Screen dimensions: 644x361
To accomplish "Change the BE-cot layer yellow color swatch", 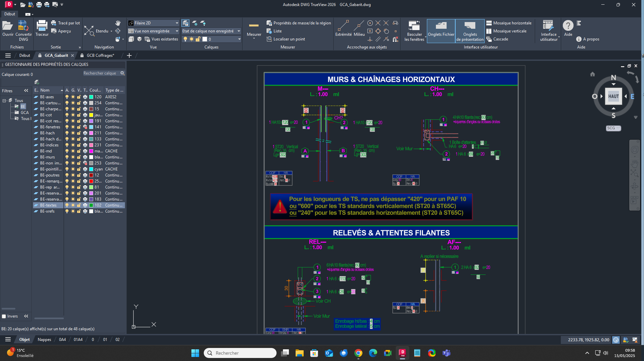I will point(91,115).
